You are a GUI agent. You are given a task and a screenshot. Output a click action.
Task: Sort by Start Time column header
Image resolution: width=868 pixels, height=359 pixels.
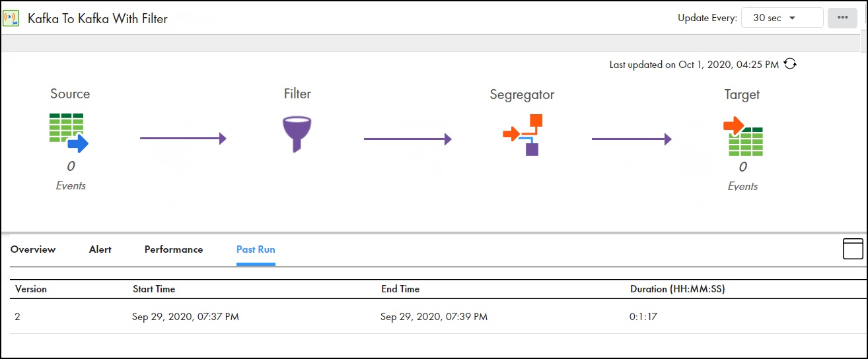point(154,289)
